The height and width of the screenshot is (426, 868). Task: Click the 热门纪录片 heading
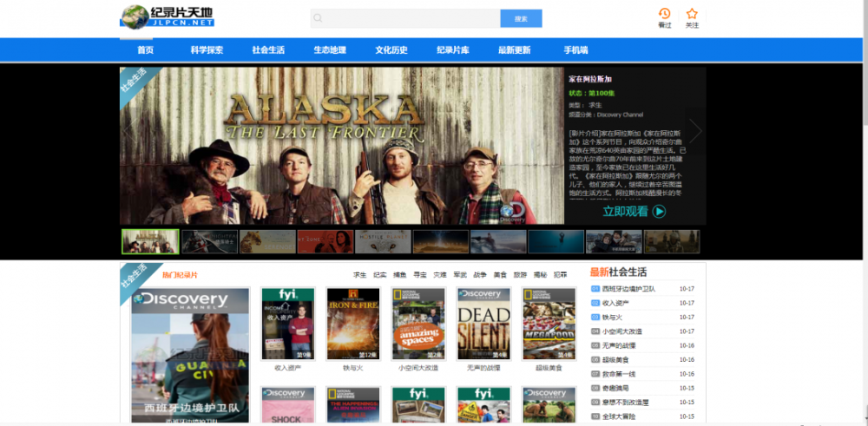pos(180,275)
